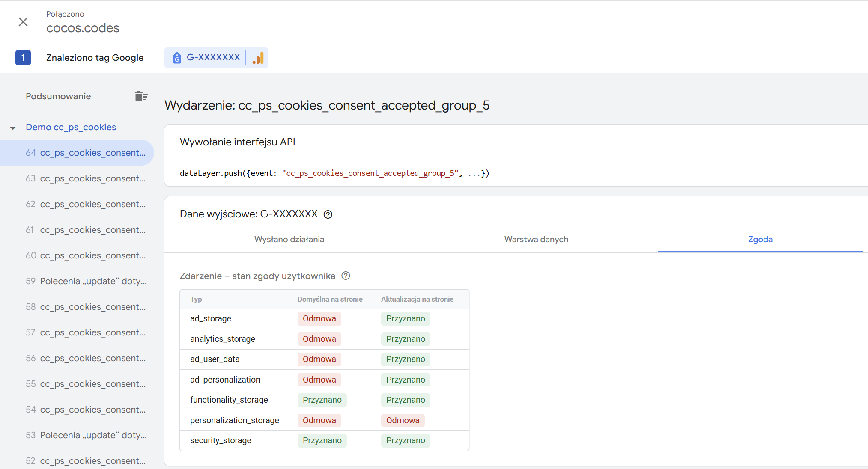Switch to the Wysłano działania tab

(x=289, y=240)
